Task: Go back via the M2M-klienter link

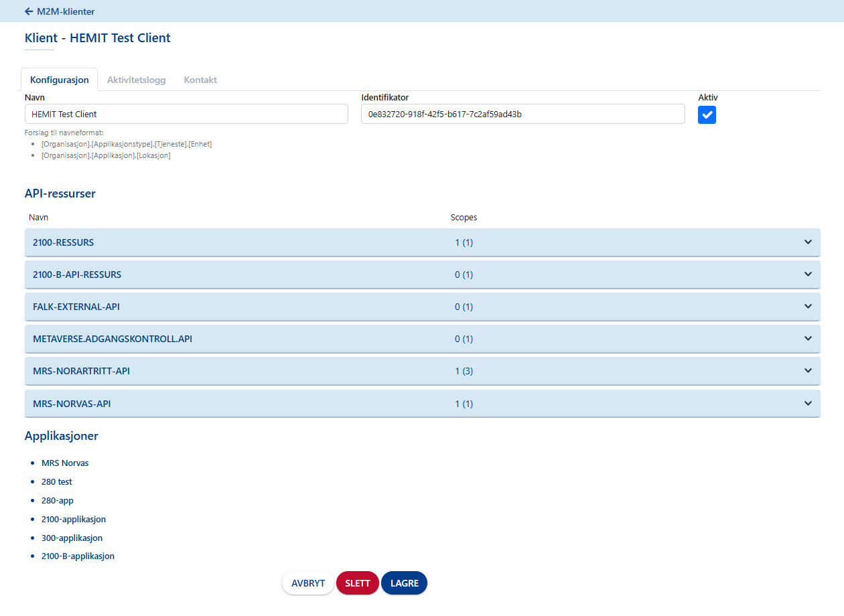Action: [x=66, y=11]
